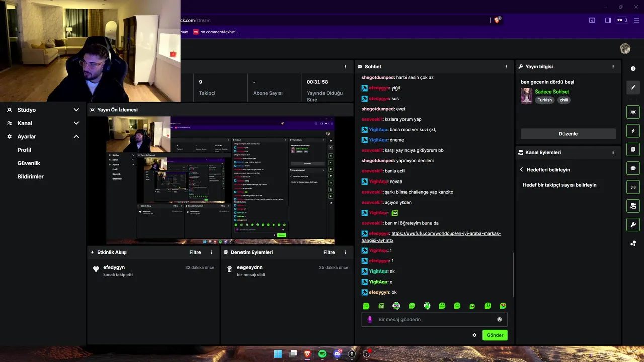Open Profil in the left menu

24,150
